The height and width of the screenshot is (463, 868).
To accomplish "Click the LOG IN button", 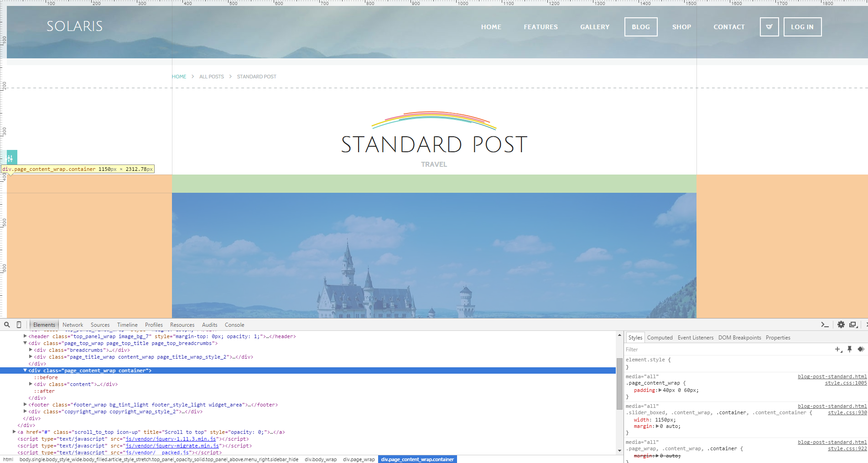I will [x=802, y=27].
